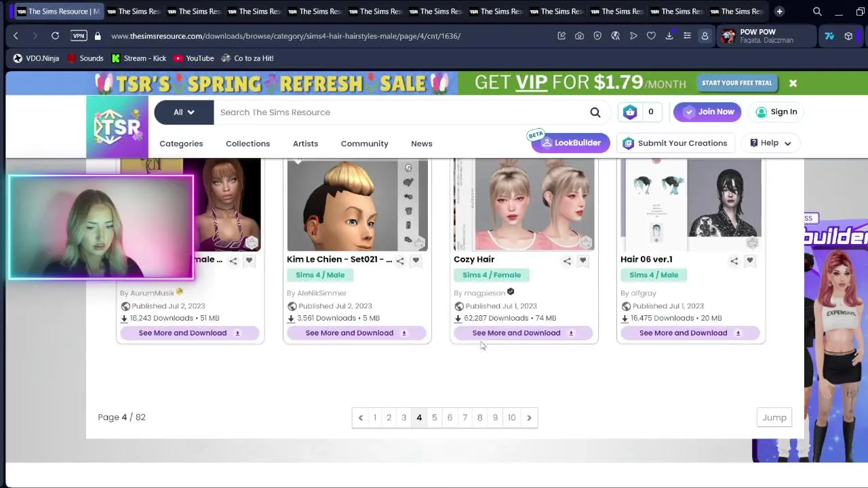Expand the Help dropdown

(770, 143)
